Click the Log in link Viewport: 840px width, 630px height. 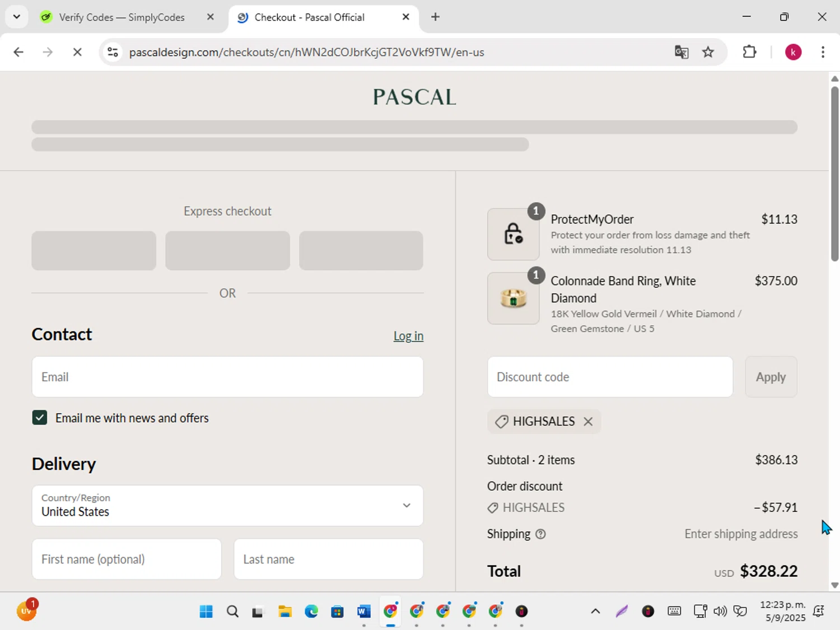408,336
